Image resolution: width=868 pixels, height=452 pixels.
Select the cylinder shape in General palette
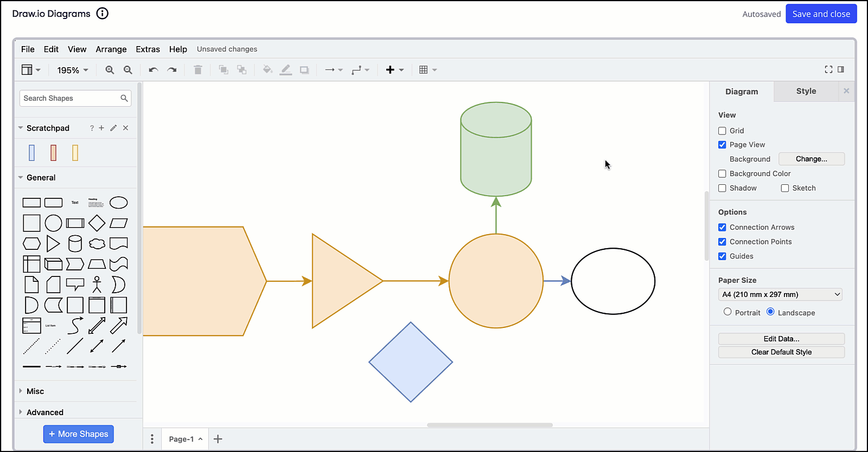click(x=75, y=244)
